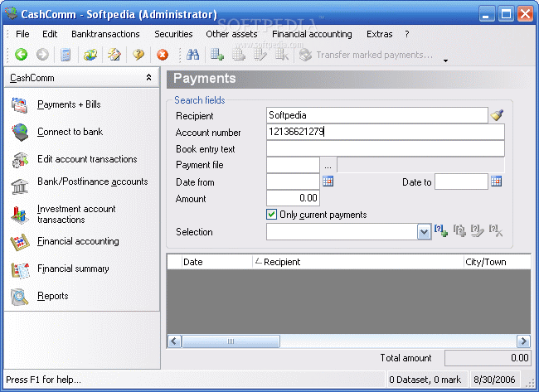This screenshot has width=539, height=392.
Task: Click the notepad with pencil toolbar icon
Action: (114, 55)
